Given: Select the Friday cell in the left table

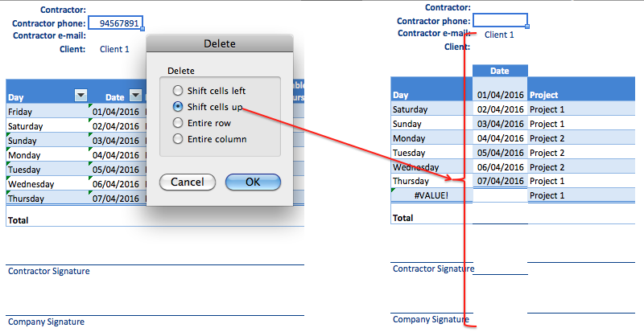Looking at the screenshot, I should click(x=44, y=112).
